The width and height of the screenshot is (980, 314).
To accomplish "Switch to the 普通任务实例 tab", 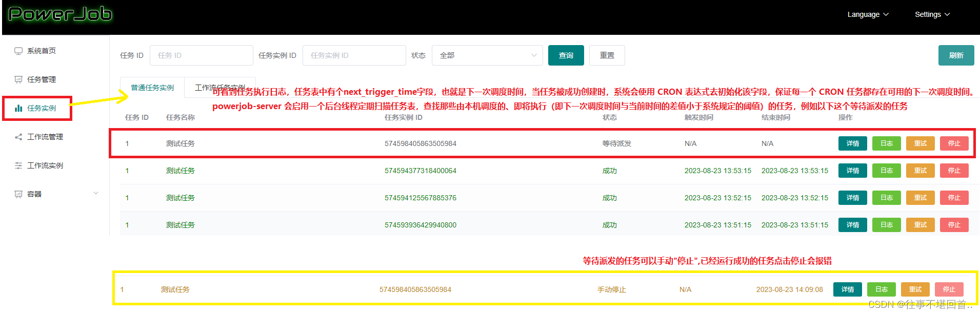I will [x=152, y=88].
